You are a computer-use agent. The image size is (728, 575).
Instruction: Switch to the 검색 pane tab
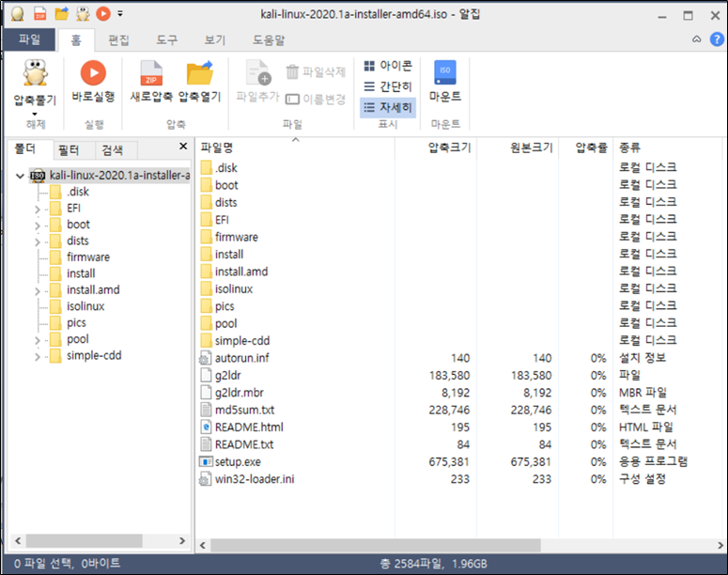[x=113, y=150]
